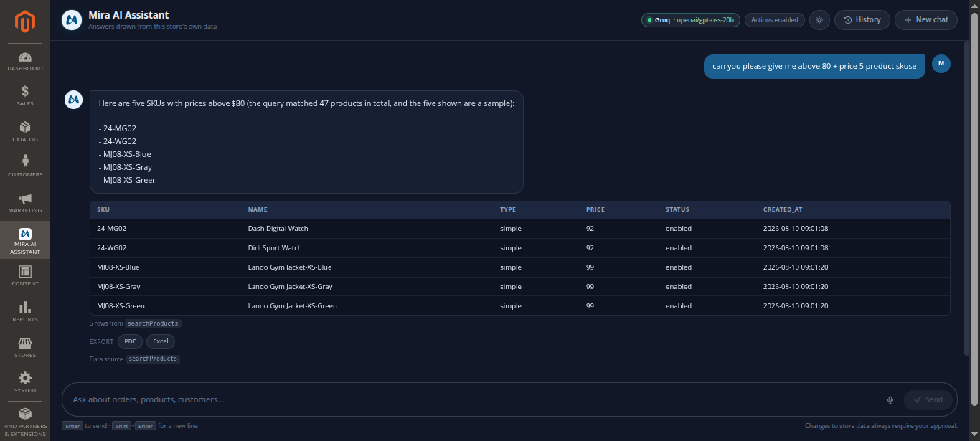This screenshot has width=980, height=441.
Task: Click Lando Gym Jacket-XS-Green name cell
Action: pos(292,306)
